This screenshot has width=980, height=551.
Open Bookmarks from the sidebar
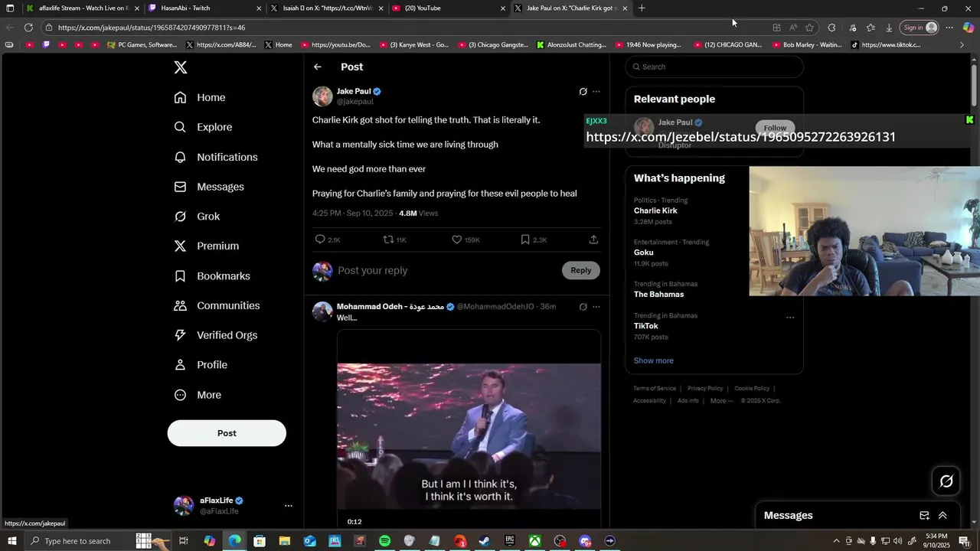pos(212,275)
